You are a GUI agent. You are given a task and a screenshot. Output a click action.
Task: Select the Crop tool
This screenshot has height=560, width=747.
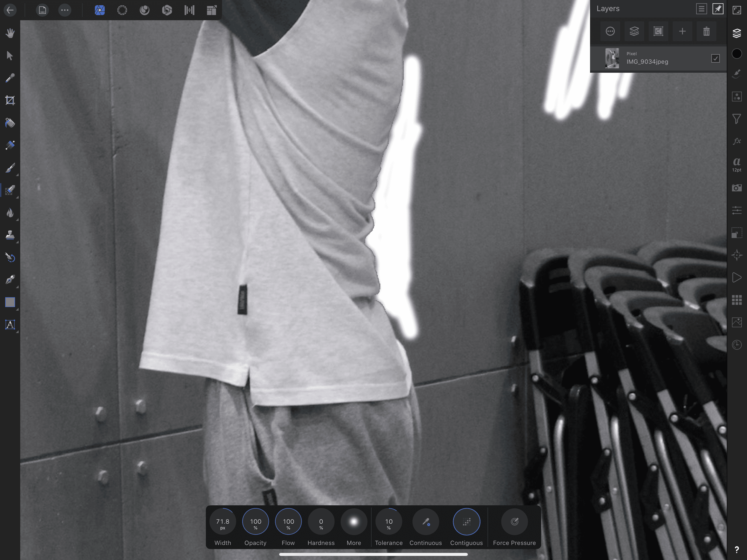(10, 100)
